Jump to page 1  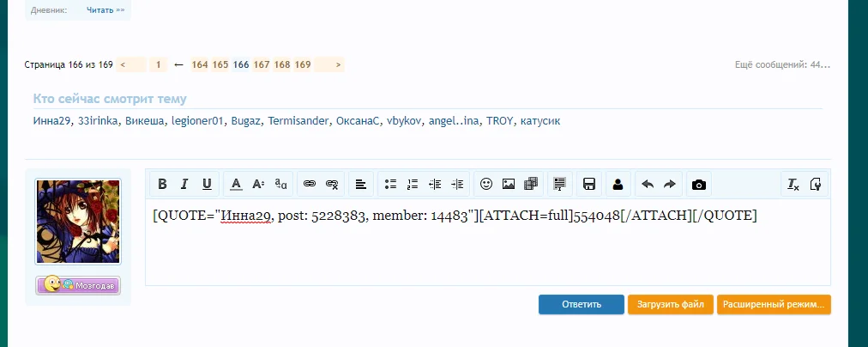159,65
